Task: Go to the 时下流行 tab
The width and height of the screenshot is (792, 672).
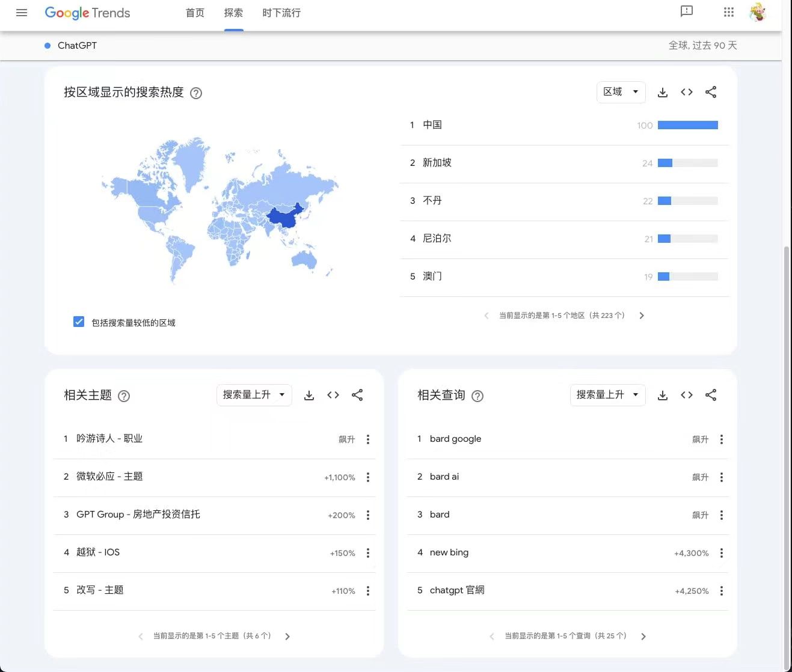Action: pos(281,13)
